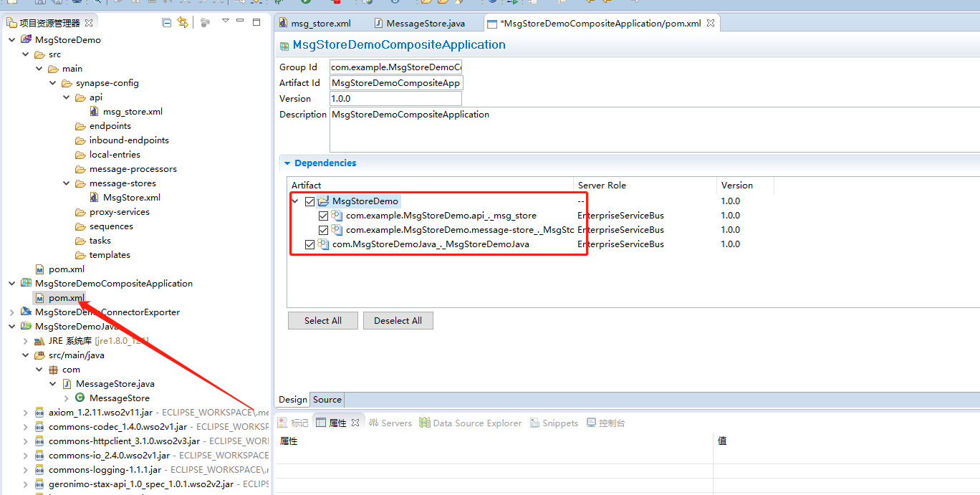Collapse the synapse-config folder
The image size is (980, 495).
pyautogui.click(x=52, y=83)
